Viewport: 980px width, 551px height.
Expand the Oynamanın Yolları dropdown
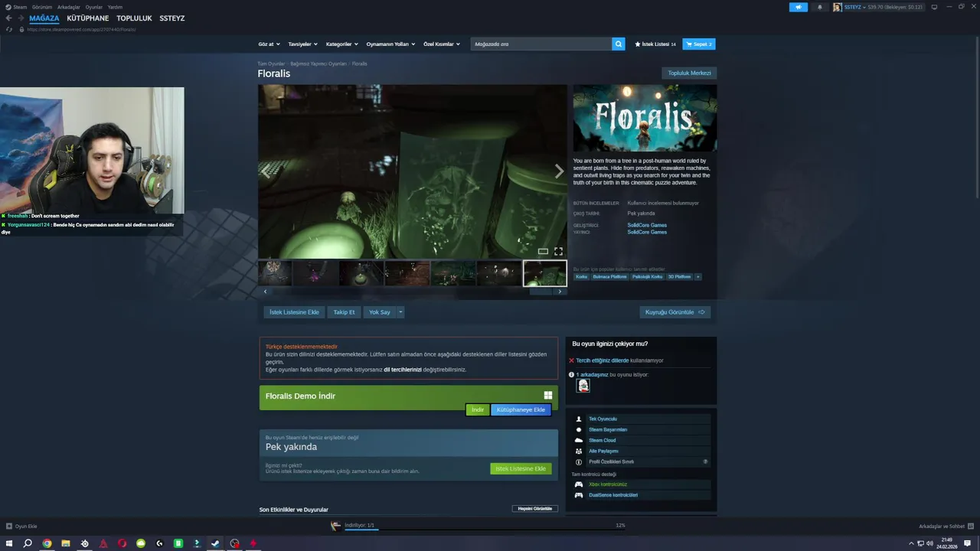point(390,44)
